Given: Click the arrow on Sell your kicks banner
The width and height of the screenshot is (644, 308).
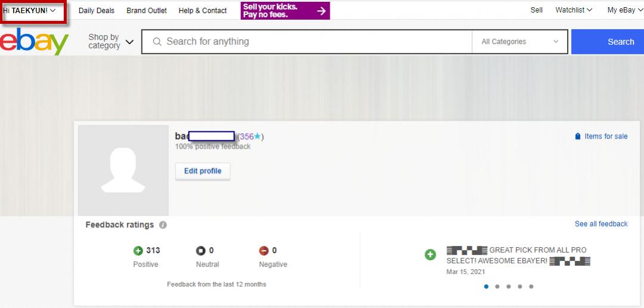Looking at the screenshot, I should [x=321, y=11].
